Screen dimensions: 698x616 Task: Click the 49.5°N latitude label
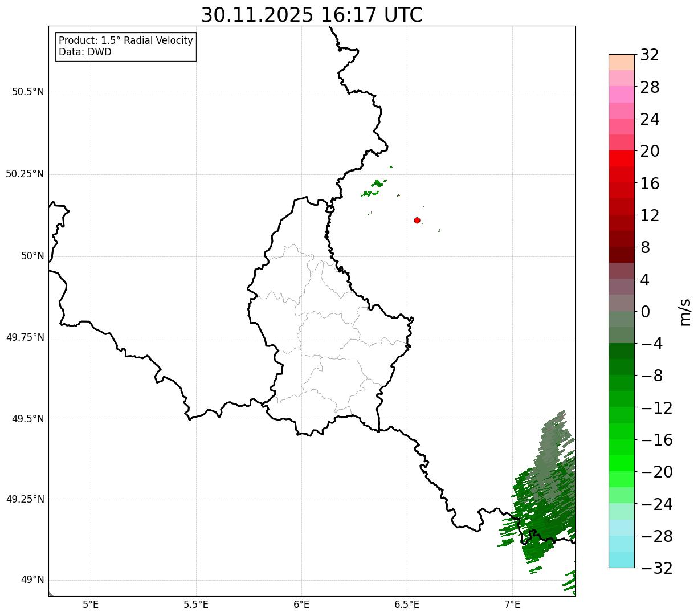28,419
